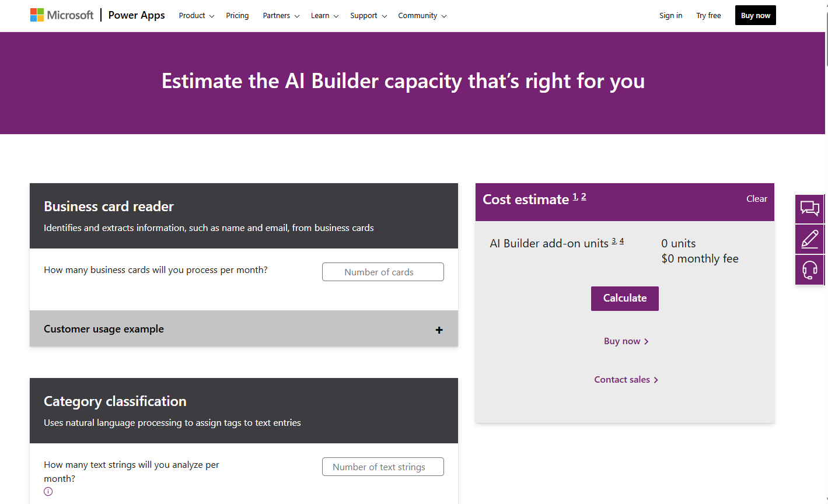Click the Category classification heading
Image resolution: width=828 pixels, height=504 pixels.
coord(115,401)
